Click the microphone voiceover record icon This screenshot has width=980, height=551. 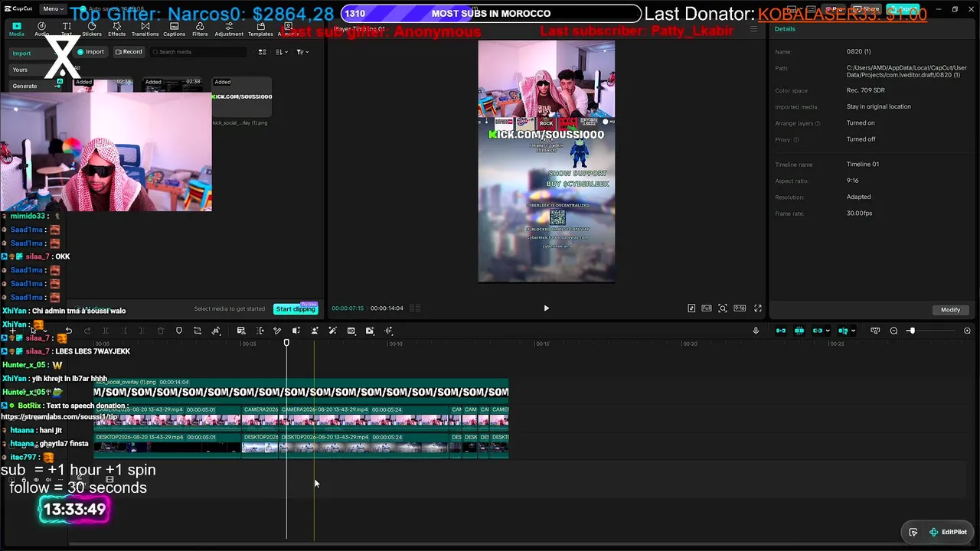coord(756,331)
